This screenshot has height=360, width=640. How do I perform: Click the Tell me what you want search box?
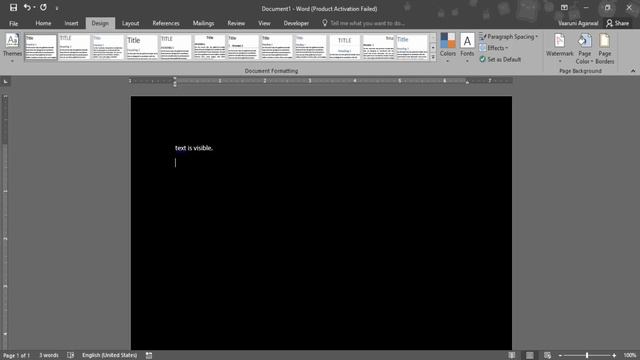click(x=363, y=23)
